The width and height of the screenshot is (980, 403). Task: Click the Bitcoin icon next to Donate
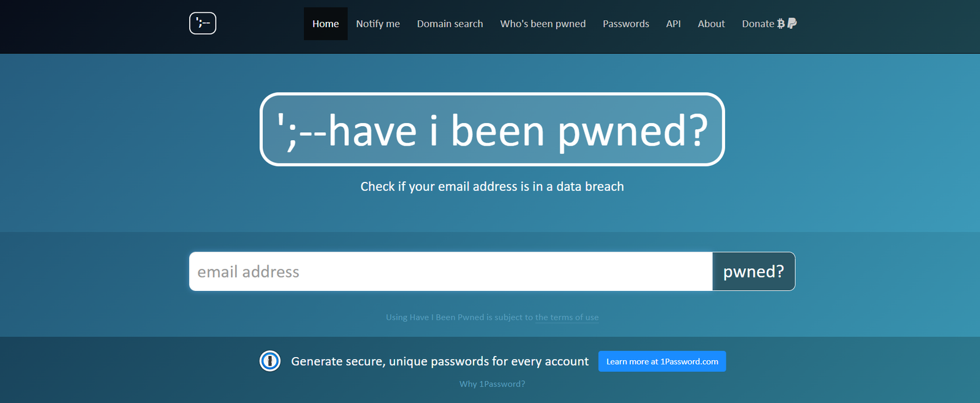[x=781, y=23]
